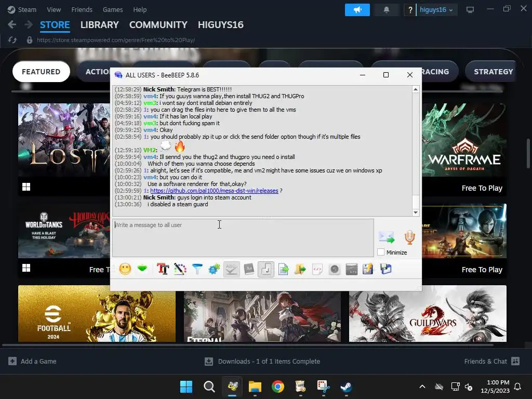This screenshot has height=399, width=532.
Task: Click the Big Picture mode monitor icon
Action: tap(470, 10)
